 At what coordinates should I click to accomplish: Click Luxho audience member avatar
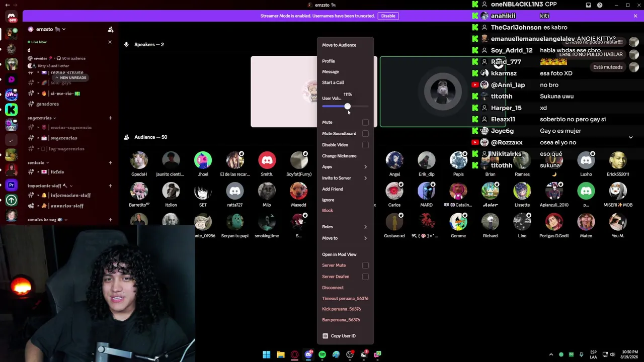coord(586,160)
